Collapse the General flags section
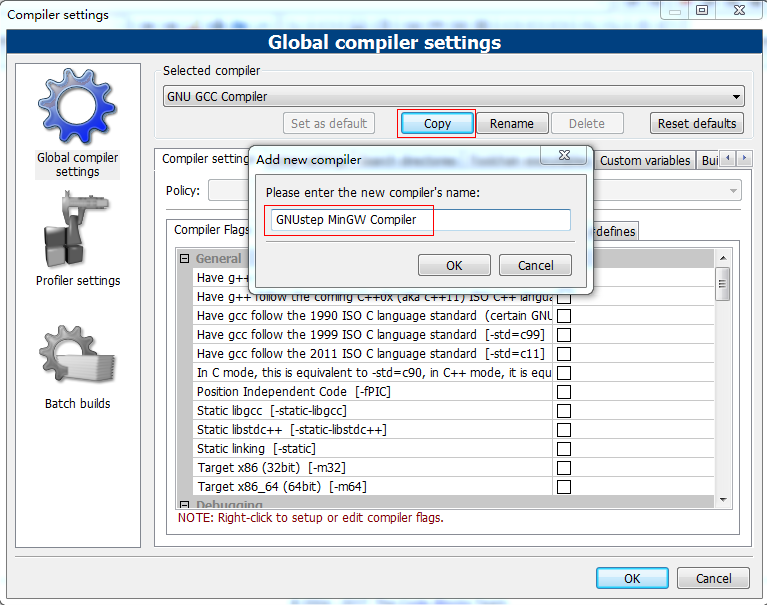 [x=185, y=259]
